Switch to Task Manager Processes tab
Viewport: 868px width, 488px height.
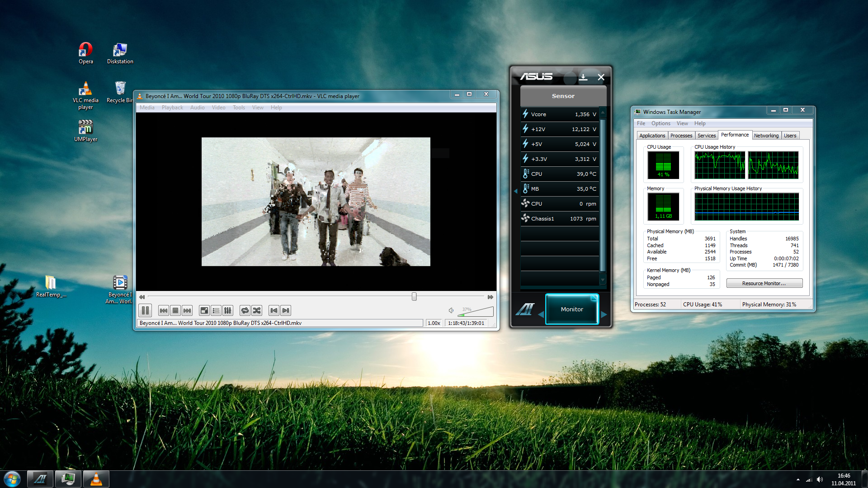(x=681, y=136)
